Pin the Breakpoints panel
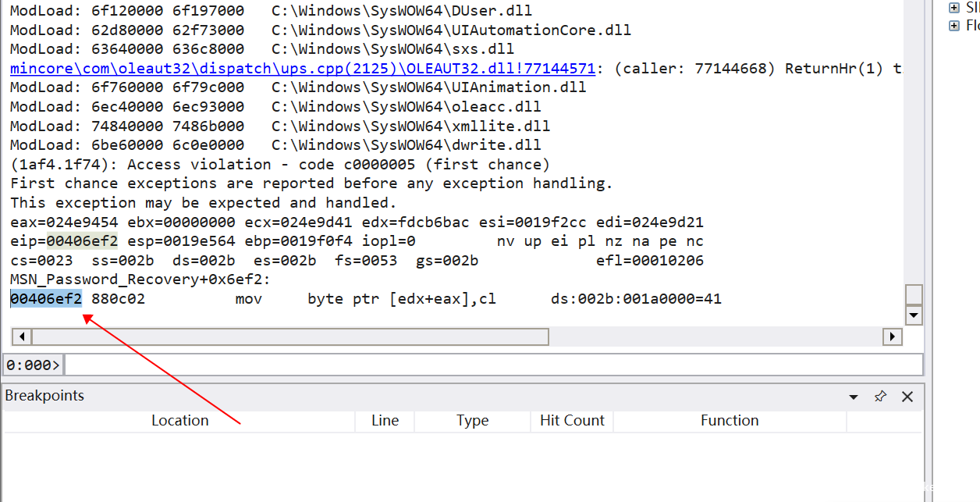Screen dimensions: 980x502 pyautogui.click(x=880, y=397)
